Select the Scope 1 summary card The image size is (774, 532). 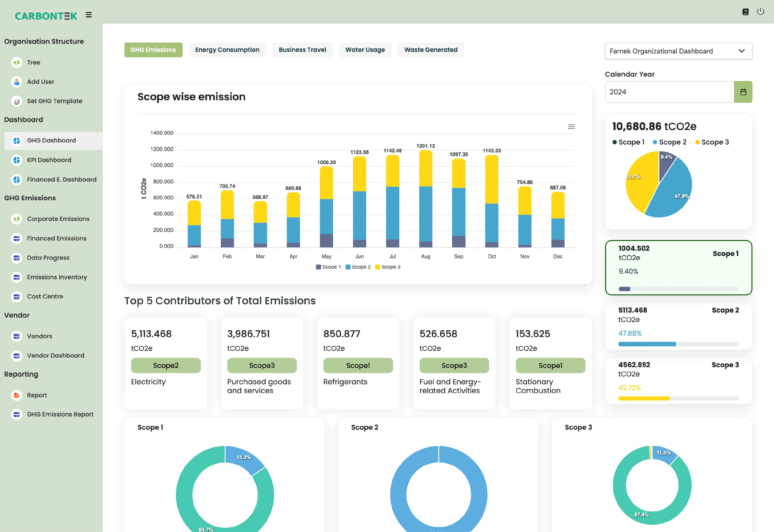click(x=679, y=268)
